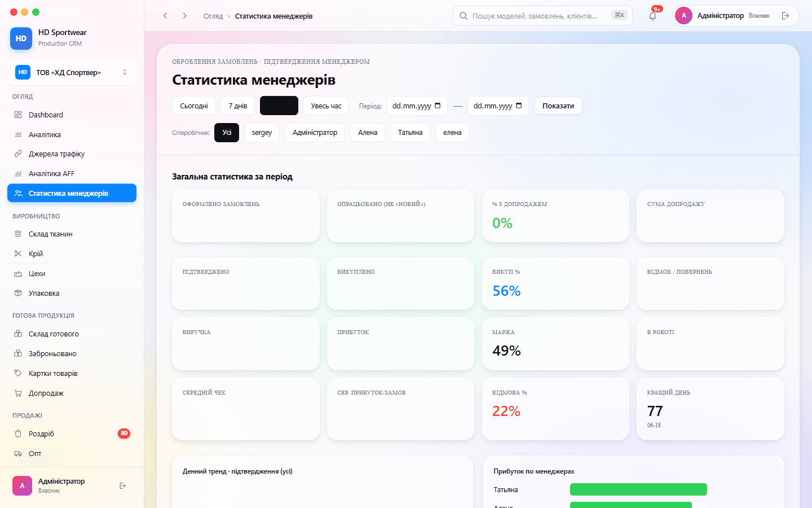This screenshot has width=812, height=508.
Task: Open the calendar picker of end date
Action: [519, 106]
